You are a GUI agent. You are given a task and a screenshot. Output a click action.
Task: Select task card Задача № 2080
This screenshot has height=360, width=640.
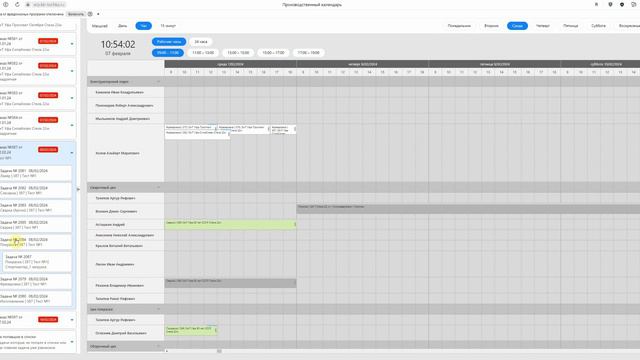coord(36,298)
